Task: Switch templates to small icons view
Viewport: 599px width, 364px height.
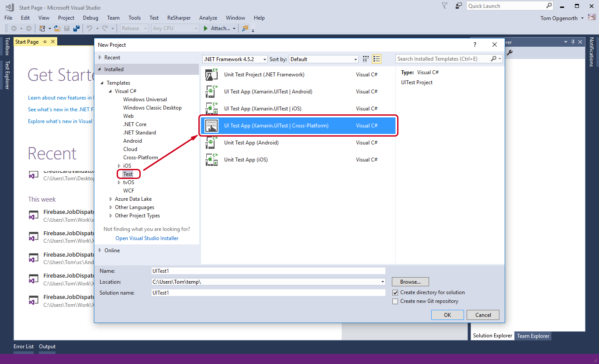Action: (366, 59)
